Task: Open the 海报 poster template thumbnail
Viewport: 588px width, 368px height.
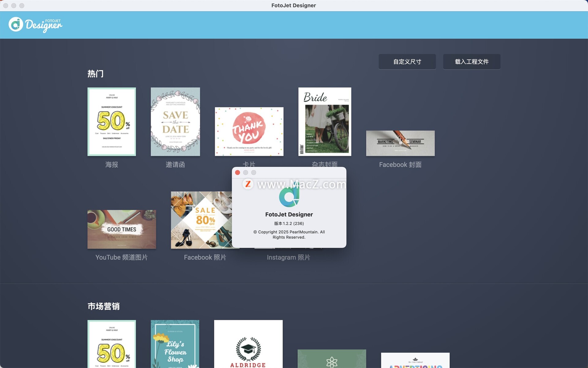Action: click(111, 122)
